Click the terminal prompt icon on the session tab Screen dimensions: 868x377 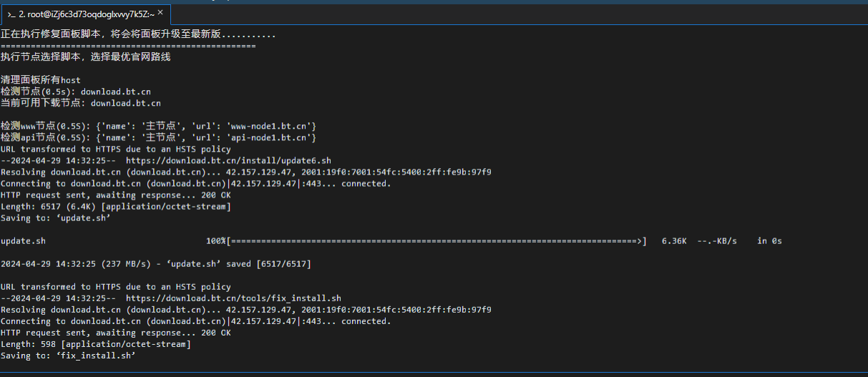11,14
